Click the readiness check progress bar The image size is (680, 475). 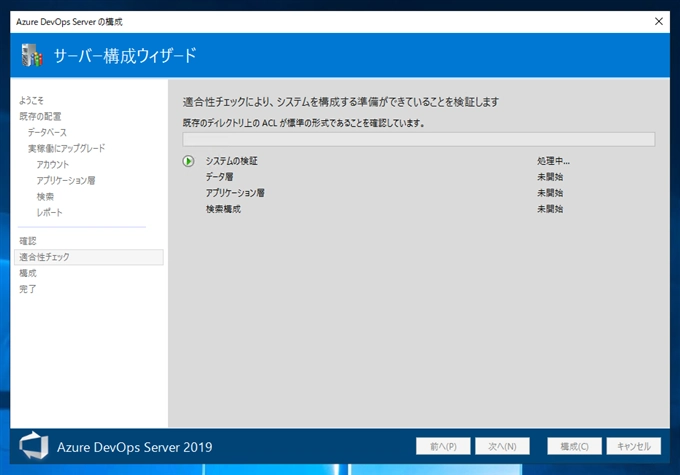(x=418, y=139)
